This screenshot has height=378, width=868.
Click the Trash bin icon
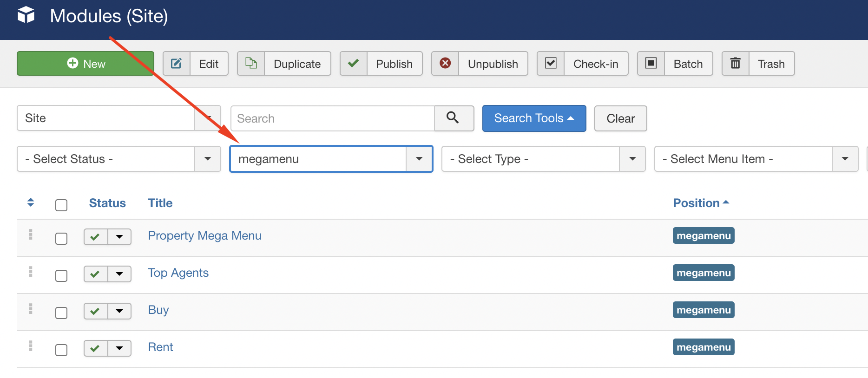click(736, 64)
